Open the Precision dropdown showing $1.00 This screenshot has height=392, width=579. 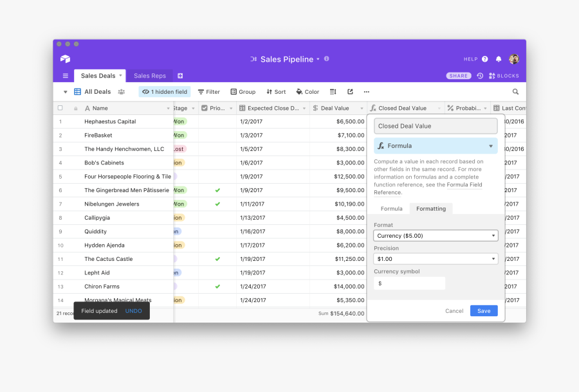(x=436, y=259)
